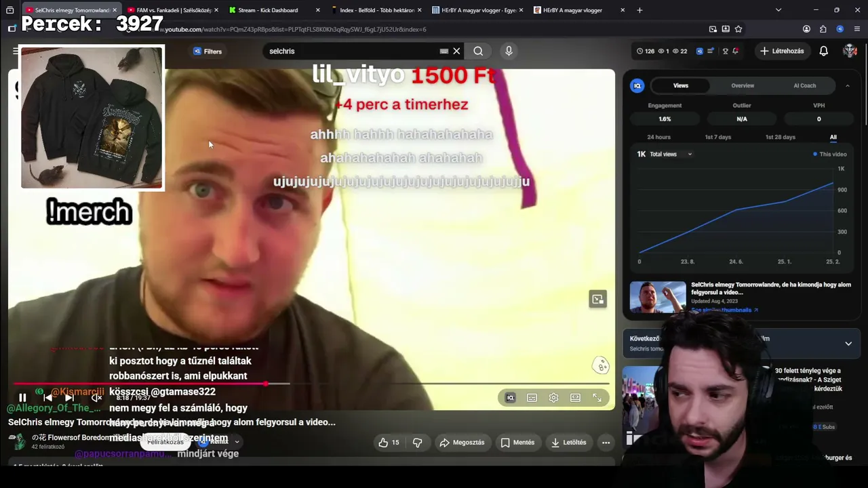Pause the YouTube video
868x488 pixels.
[x=22, y=398]
